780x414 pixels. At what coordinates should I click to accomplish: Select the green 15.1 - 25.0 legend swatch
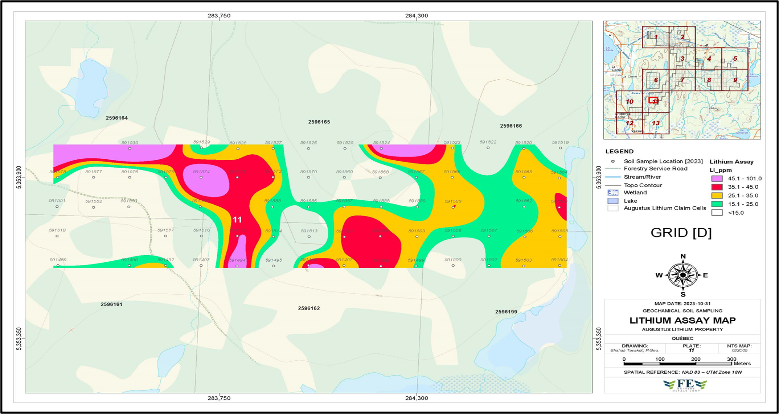tap(717, 202)
